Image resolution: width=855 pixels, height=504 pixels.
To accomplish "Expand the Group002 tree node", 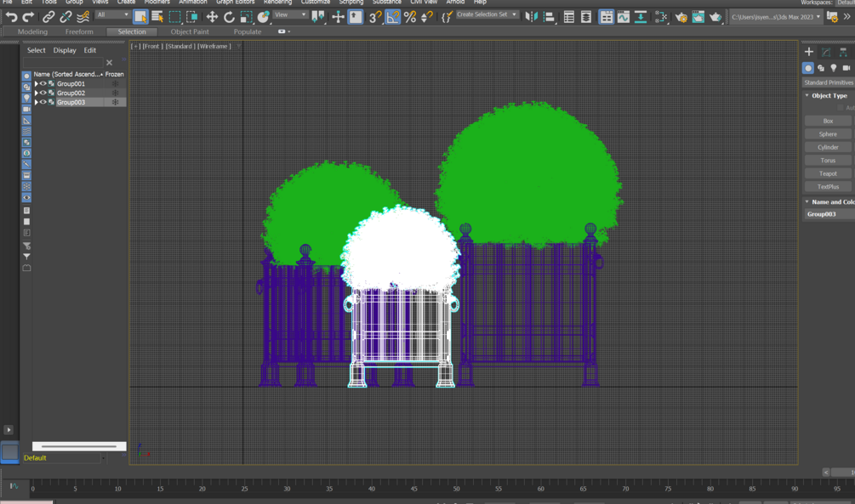I will pyautogui.click(x=36, y=93).
